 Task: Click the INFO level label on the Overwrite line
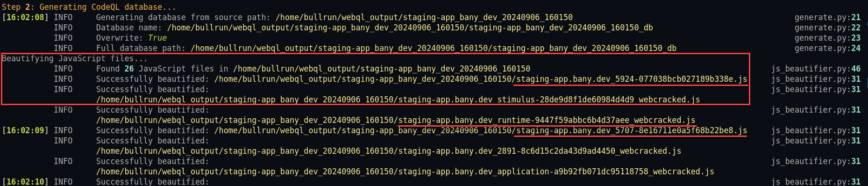click(x=63, y=38)
